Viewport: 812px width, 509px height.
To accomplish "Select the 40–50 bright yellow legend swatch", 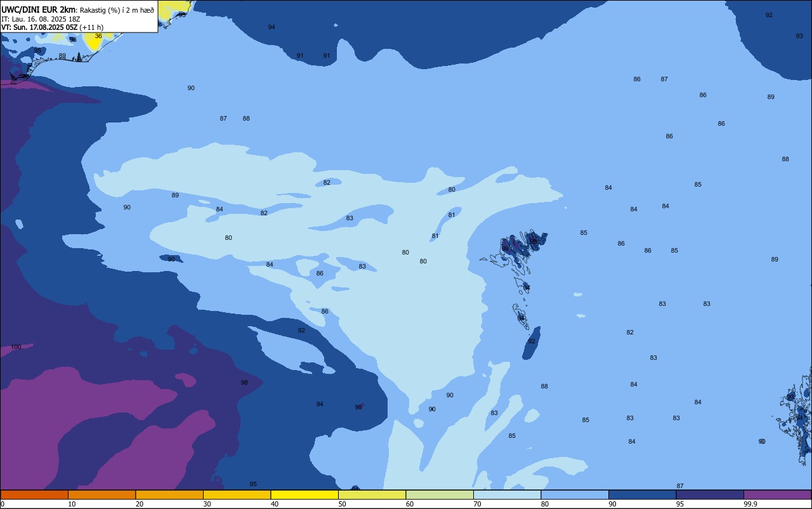I will [304, 494].
